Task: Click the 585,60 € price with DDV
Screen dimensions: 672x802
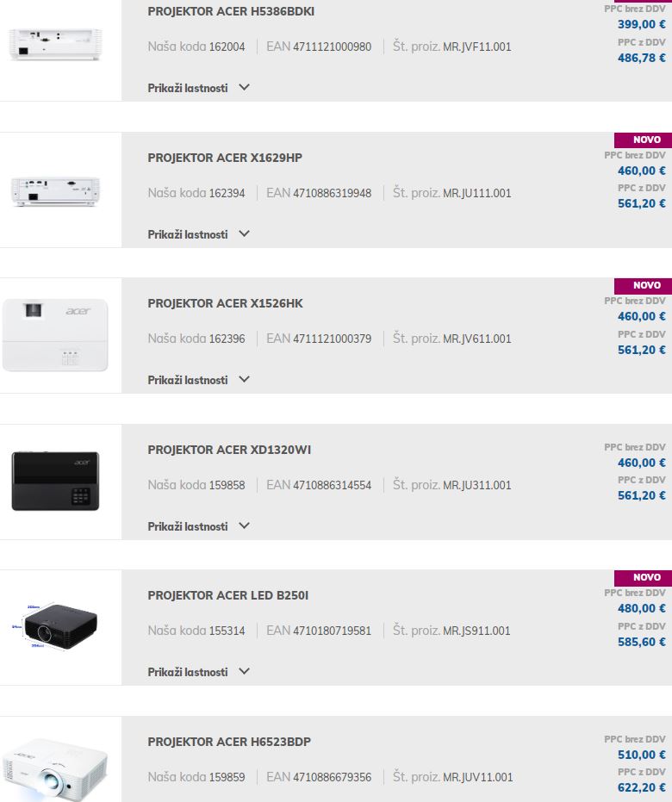Action: (641, 642)
